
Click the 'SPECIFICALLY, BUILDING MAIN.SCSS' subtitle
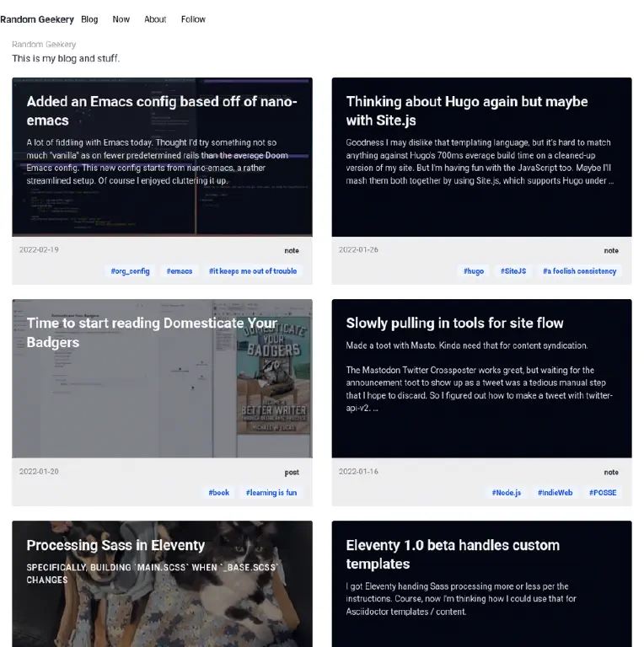click(x=153, y=574)
